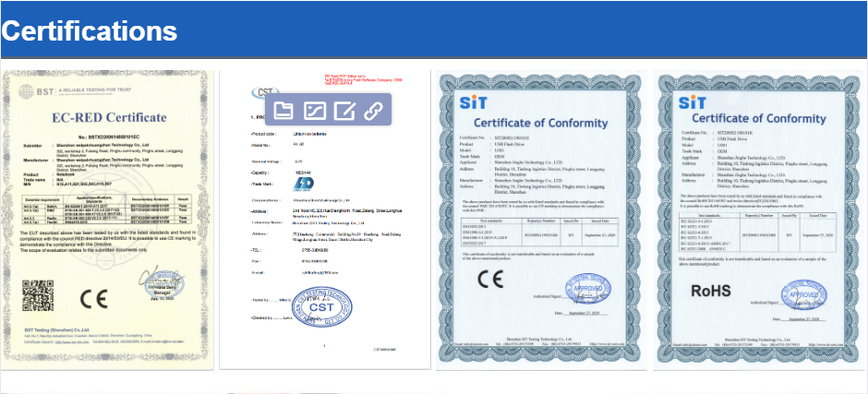This screenshot has width=868, height=394.
Task: Click the BST logo on first certificate
Action: [35, 91]
